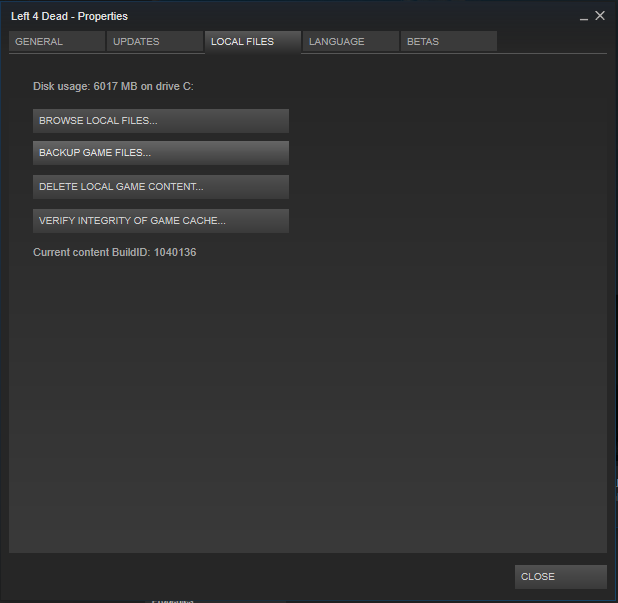
Task: Click the Left 4 Dead - Properties title
Action: tap(69, 16)
